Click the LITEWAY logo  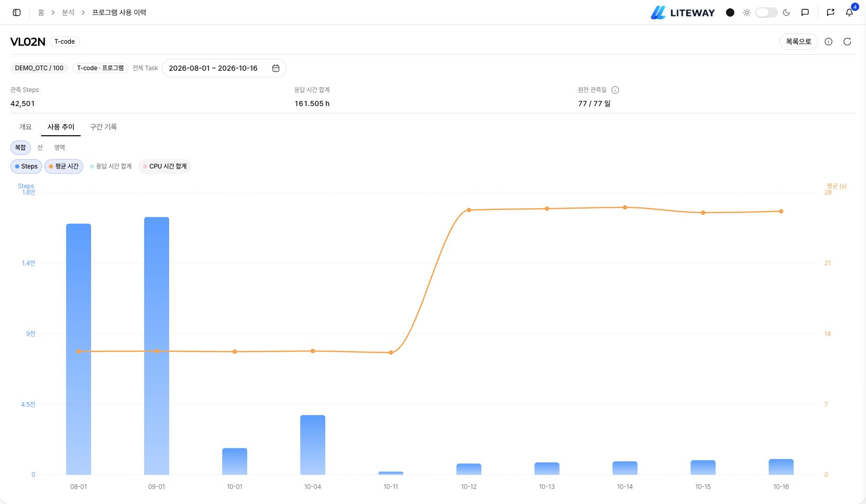tap(683, 12)
